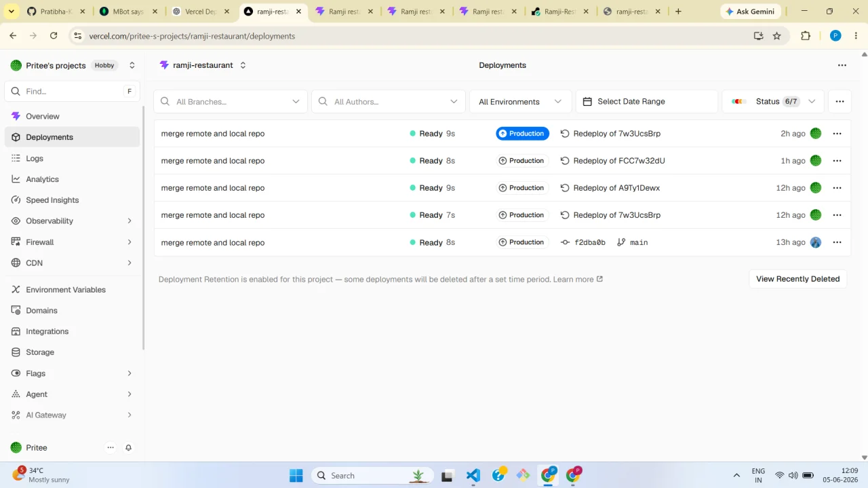Open the account options ellipsis beside Pritee
Viewport: 868px width, 488px height.
[111, 448]
